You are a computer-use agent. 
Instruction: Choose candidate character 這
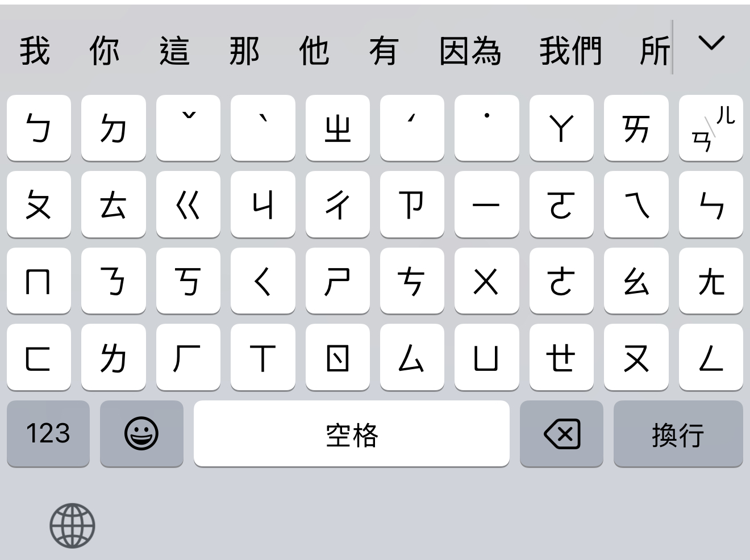point(174,51)
